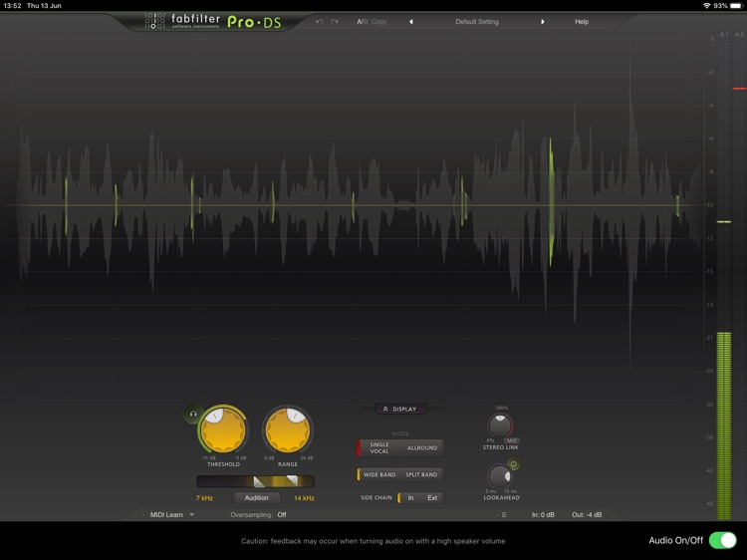The image size is (747, 560).
Task: Click the Out: -4 dB output level
Action: tap(587, 515)
